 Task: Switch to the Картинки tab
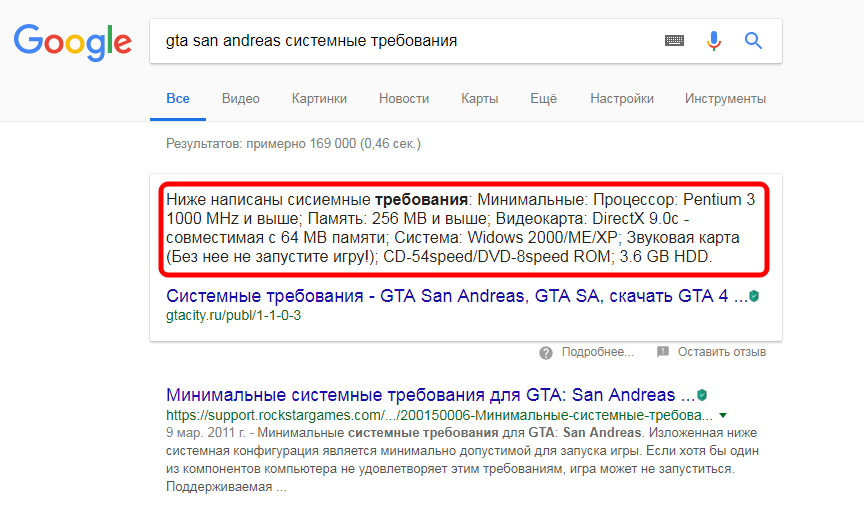coord(319,99)
